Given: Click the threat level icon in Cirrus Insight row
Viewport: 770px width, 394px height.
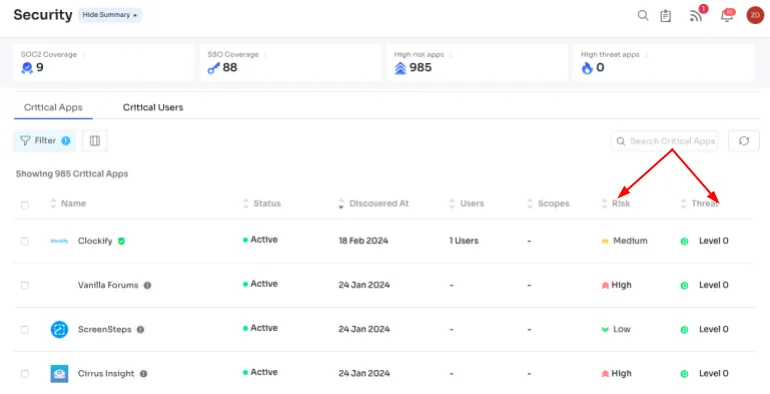Looking at the screenshot, I should [x=684, y=374].
